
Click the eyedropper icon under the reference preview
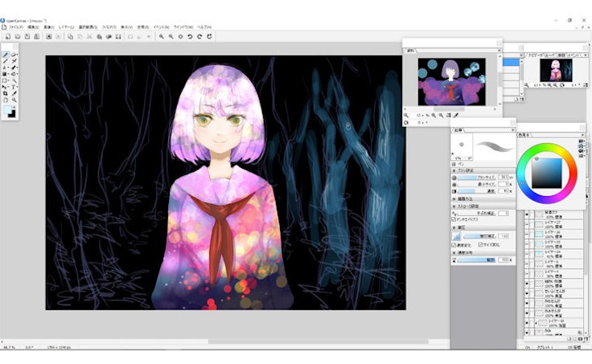456,115
